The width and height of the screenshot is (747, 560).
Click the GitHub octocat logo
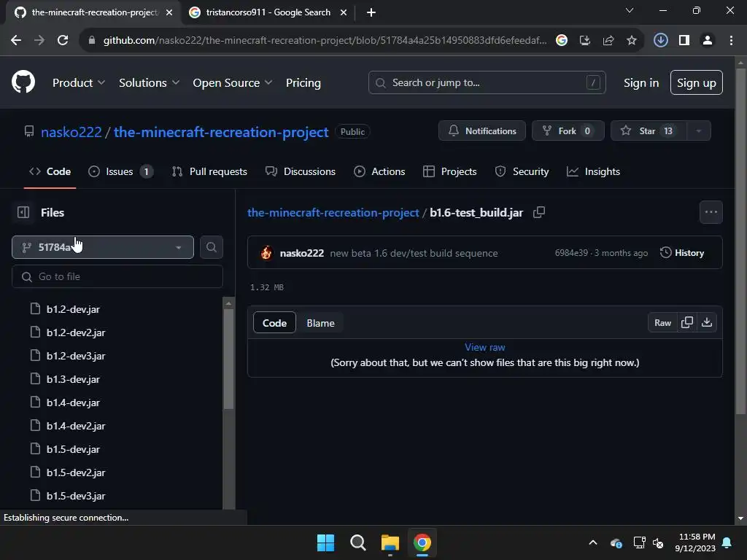(x=23, y=82)
